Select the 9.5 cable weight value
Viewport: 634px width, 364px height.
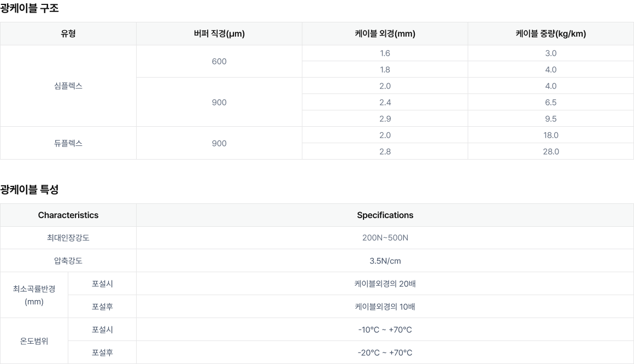point(551,119)
